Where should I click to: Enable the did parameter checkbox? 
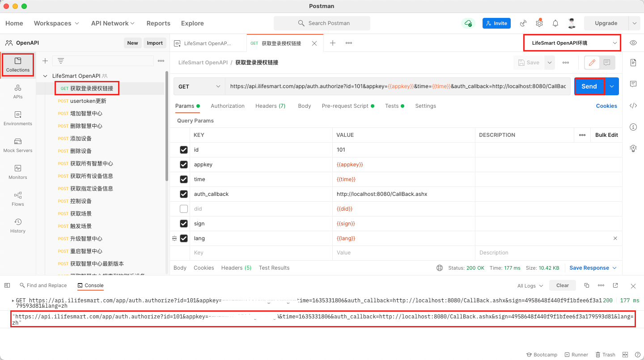pyautogui.click(x=184, y=209)
